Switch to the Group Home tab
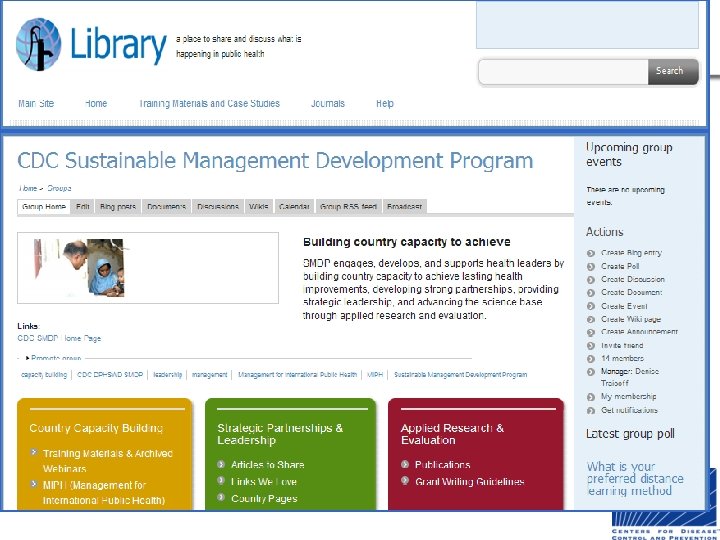Image resolution: width=720 pixels, height=540 pixels. click(x=44, y=207)
